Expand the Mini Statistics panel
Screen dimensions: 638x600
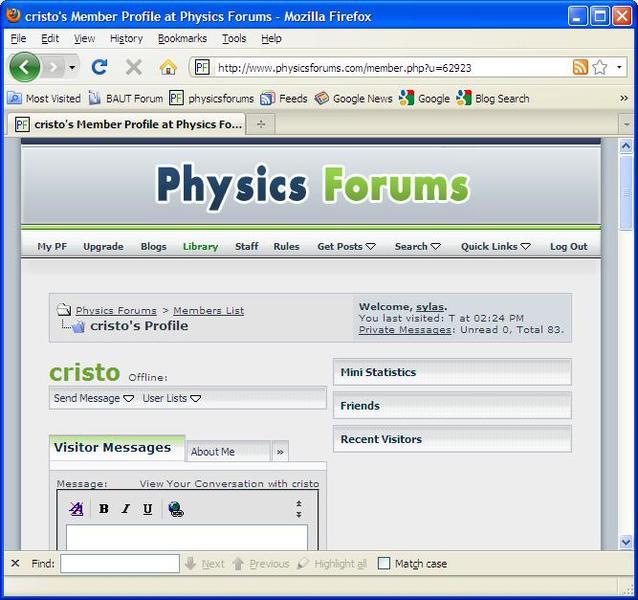[x=452, y=372]
